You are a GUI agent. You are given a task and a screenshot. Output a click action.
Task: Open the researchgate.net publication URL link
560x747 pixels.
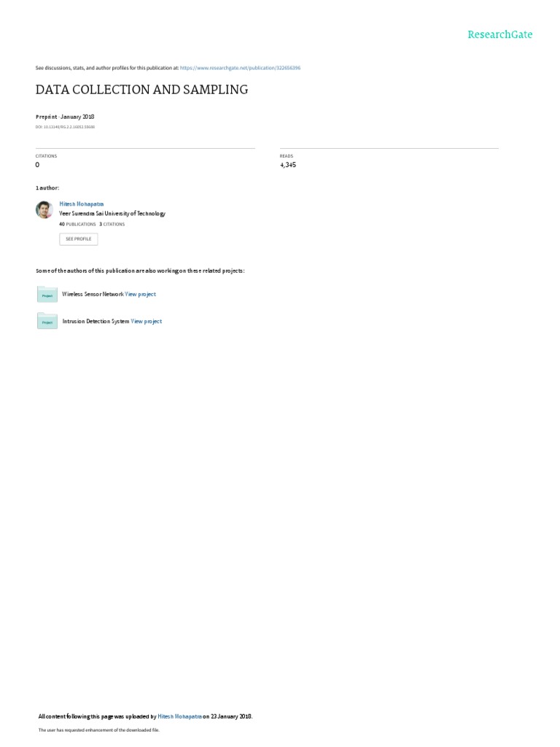coord(240,68)
